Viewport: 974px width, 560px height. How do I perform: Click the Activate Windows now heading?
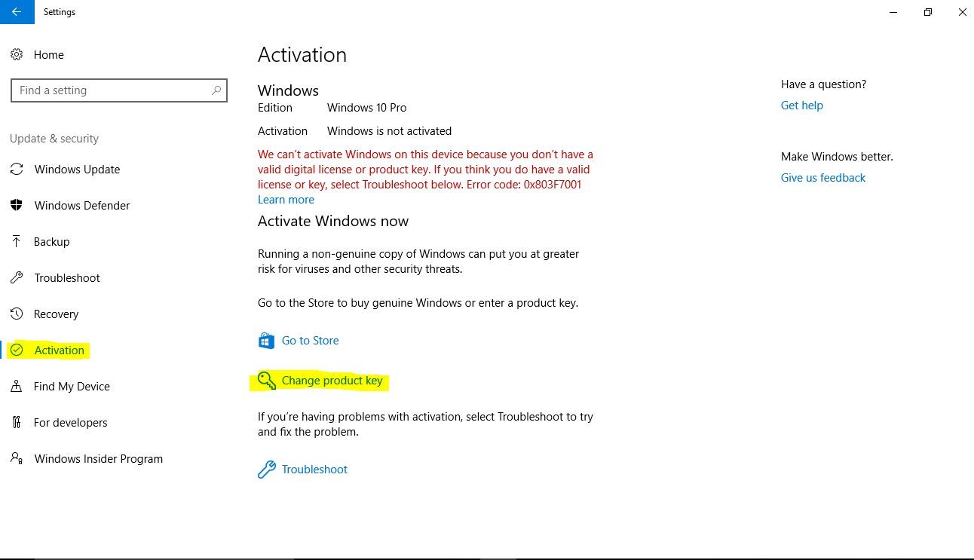[x=333, y=222]
